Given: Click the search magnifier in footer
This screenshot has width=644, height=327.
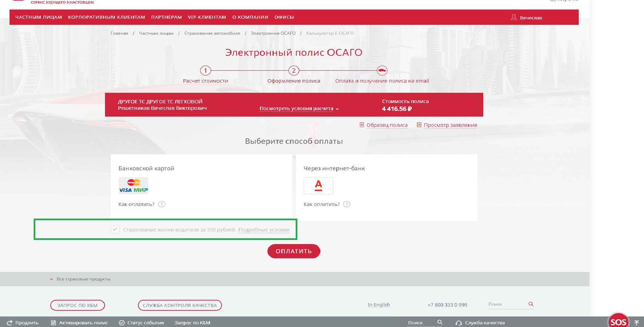Looking at the screenshot, I should [531, 304].
